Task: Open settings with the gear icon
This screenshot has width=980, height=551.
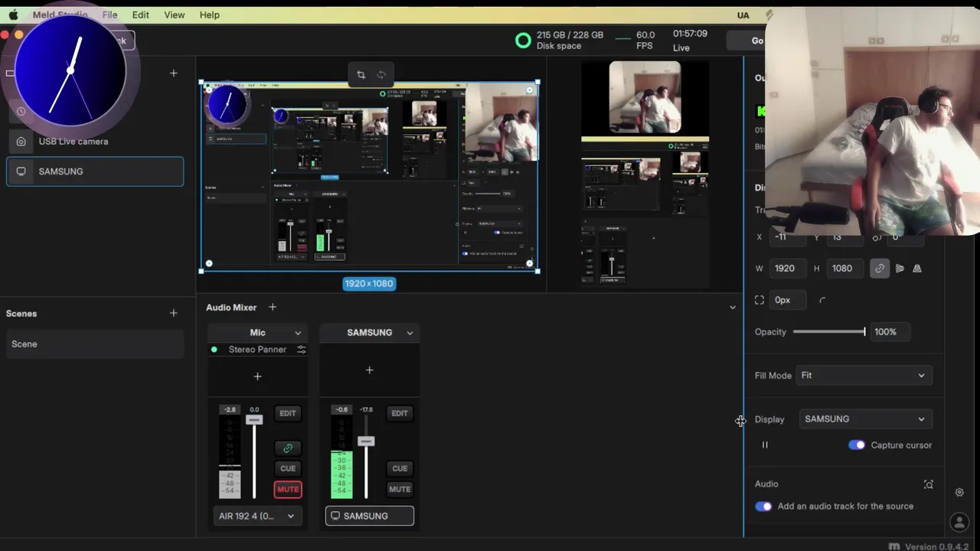Action: click(959, 493)
